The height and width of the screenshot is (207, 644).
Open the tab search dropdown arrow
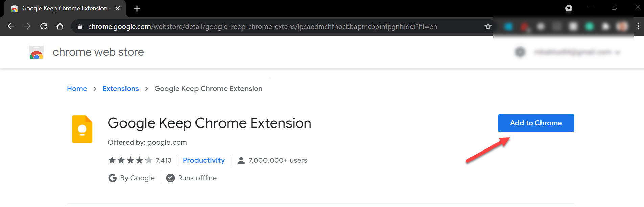pyautogui.click(x=569, y=8)
